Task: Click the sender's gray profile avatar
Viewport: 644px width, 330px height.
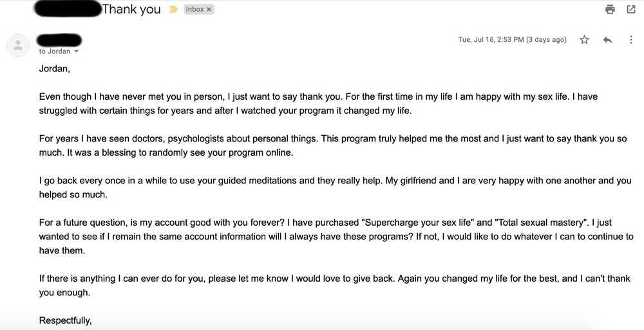Action: [x=18, y=44]
